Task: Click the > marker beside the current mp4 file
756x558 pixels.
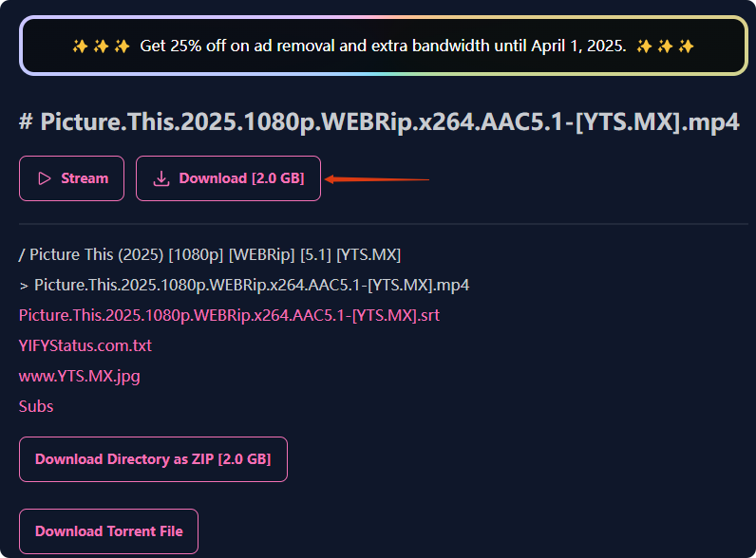Action: 24,285
